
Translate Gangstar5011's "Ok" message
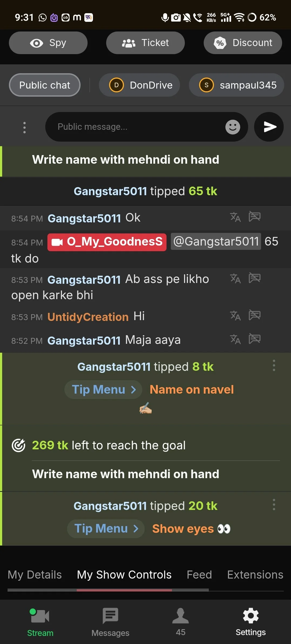coord(235,217)
